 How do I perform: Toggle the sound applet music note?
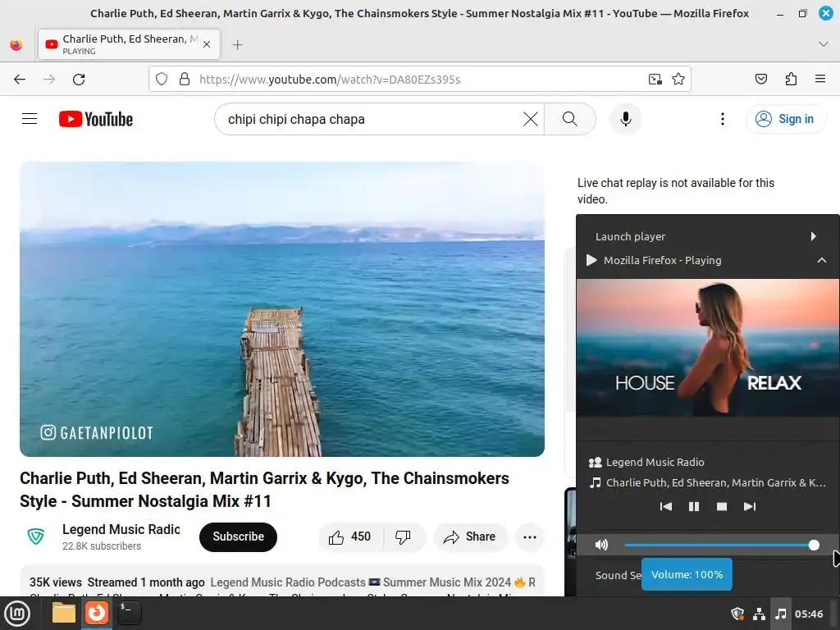pyautogui.click(x=781, y=614)
